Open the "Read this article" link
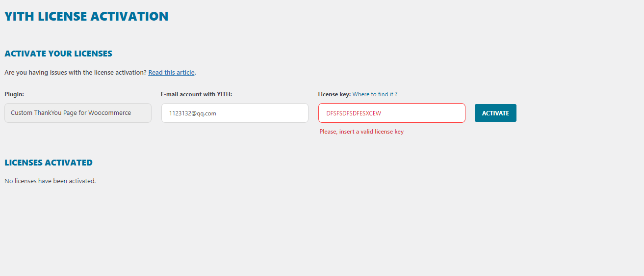Image resolution: width=644 pixels, height=276 pixels. coord(171,72)
